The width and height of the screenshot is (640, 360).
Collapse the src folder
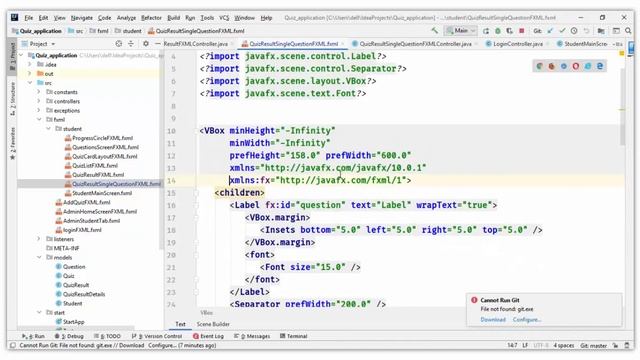[x=30, y=83]
